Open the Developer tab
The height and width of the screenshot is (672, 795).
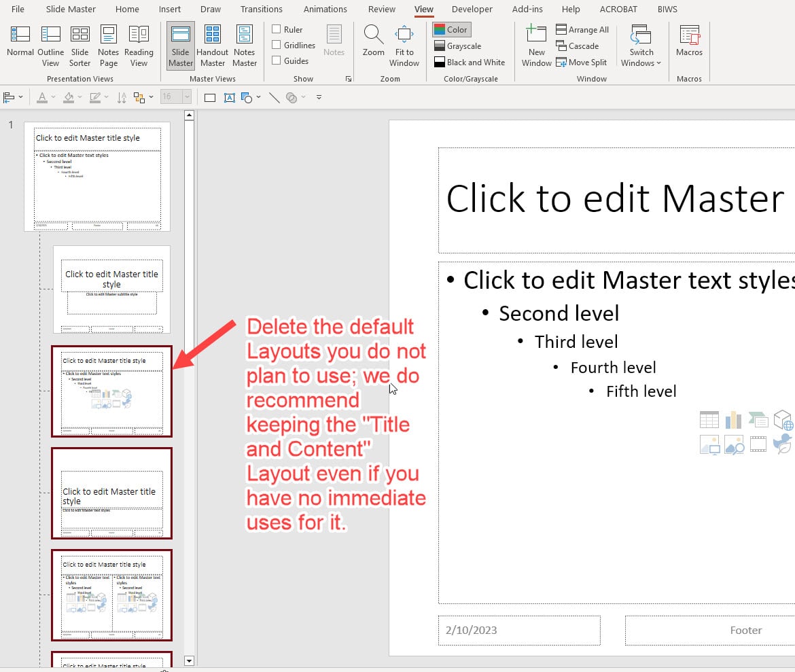(472, 9)
